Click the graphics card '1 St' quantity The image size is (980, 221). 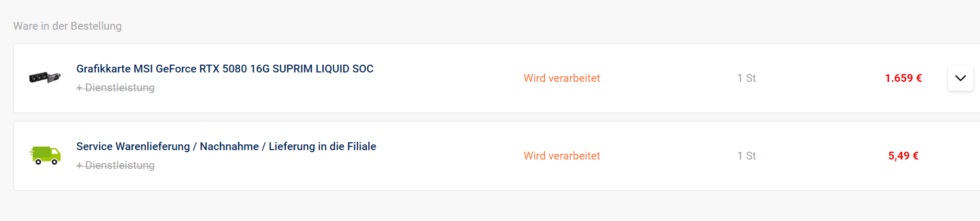tap(746, 78)
